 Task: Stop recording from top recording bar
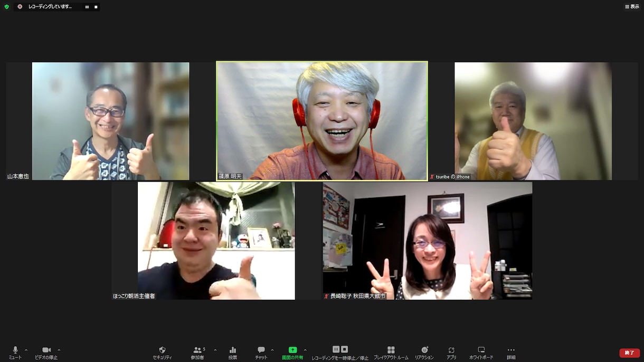96,7
